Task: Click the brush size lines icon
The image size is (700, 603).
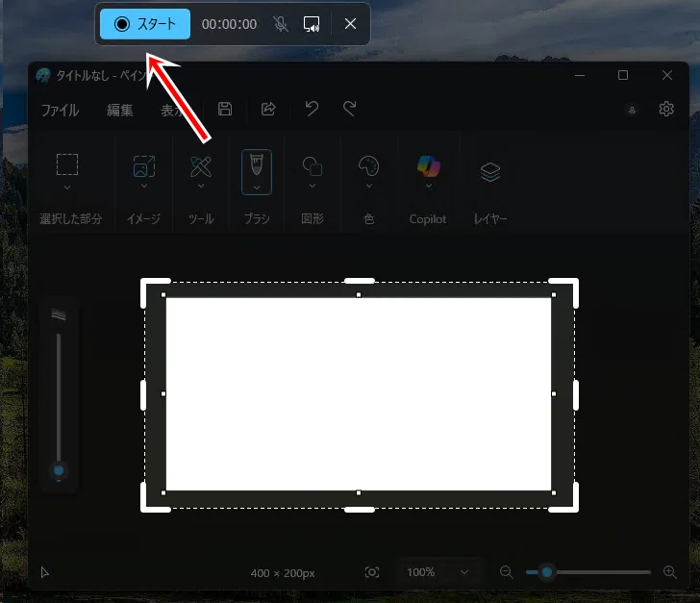Action: point(59,314)
